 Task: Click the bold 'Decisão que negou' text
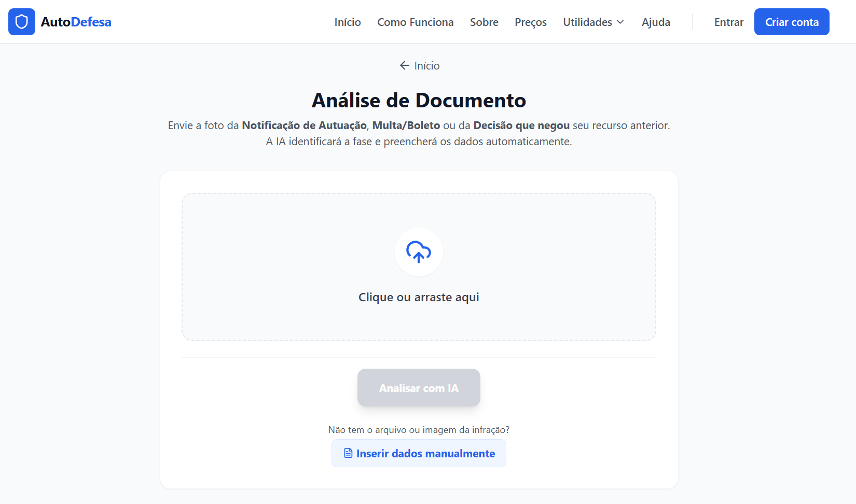pyautogui.click(x=521, y=125)
